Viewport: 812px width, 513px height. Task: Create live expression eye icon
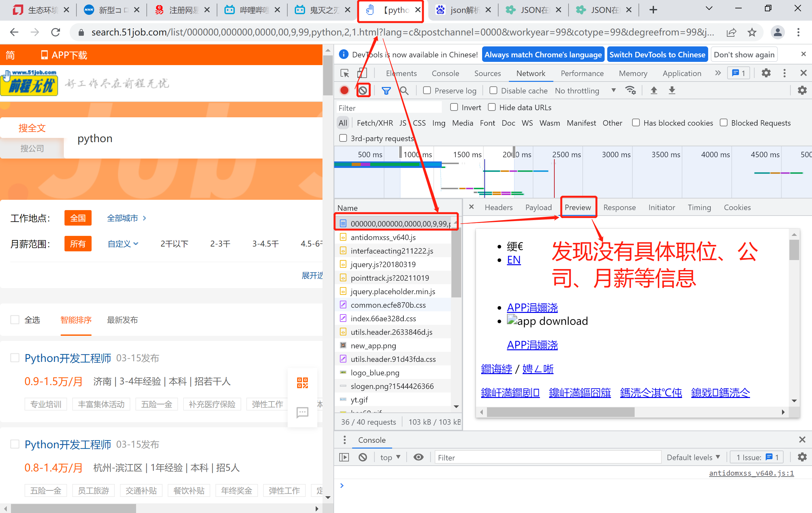click(x=418, y=457)
